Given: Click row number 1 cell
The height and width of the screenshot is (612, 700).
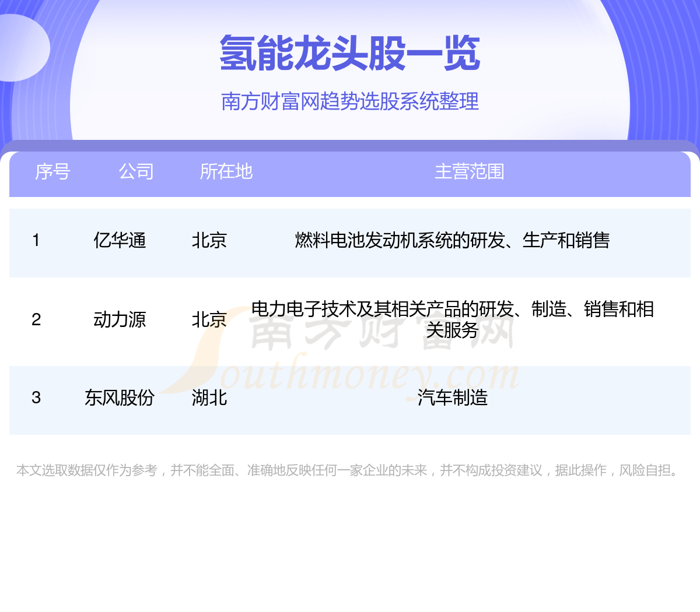Looking at the screenshot, I should (x=36, y=240).
